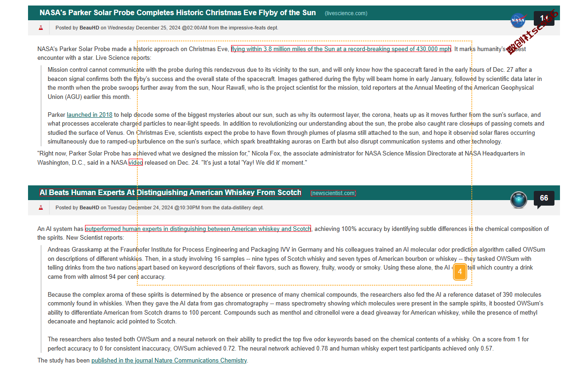Open the 66 comments bubble
Viewport: 588px width, 368px height.
pyautogui.click(x=544, y=199)
